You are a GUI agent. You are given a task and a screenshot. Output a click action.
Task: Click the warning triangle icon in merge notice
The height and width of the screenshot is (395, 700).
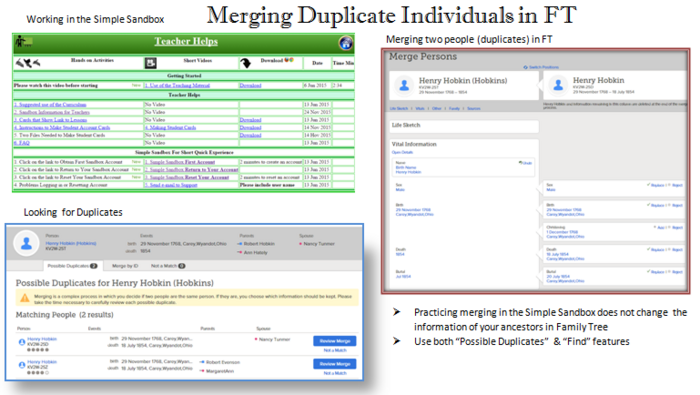[x=25, y=298]
